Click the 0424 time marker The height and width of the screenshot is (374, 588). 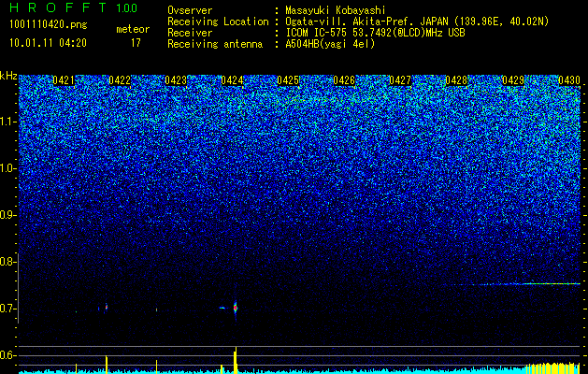click(x=232, y=80)
